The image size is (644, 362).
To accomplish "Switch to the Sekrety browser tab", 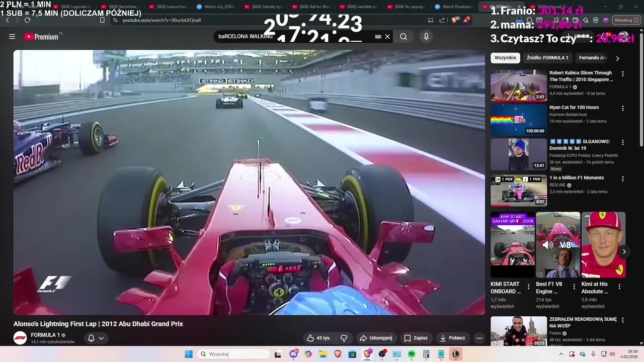I will (x=264, y=7).
